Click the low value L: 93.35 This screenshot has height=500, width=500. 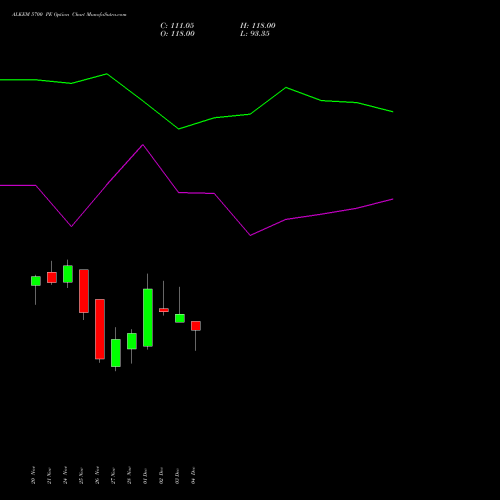[255, 34]
